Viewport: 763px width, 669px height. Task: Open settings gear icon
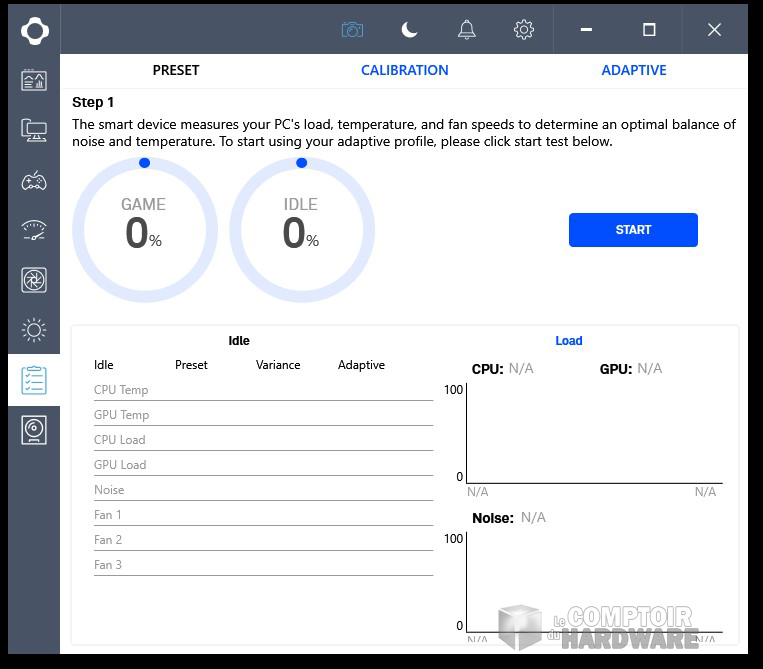[x=523, y=30]
